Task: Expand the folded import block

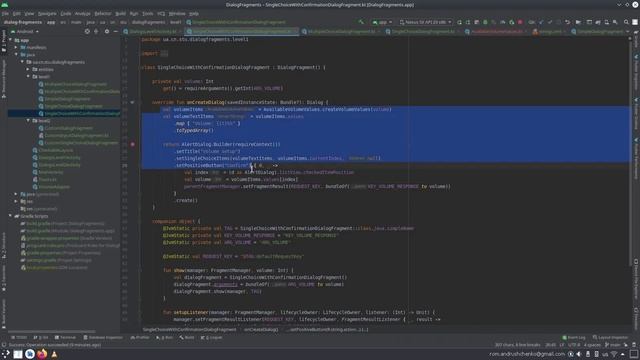Action: click(164, 53)
